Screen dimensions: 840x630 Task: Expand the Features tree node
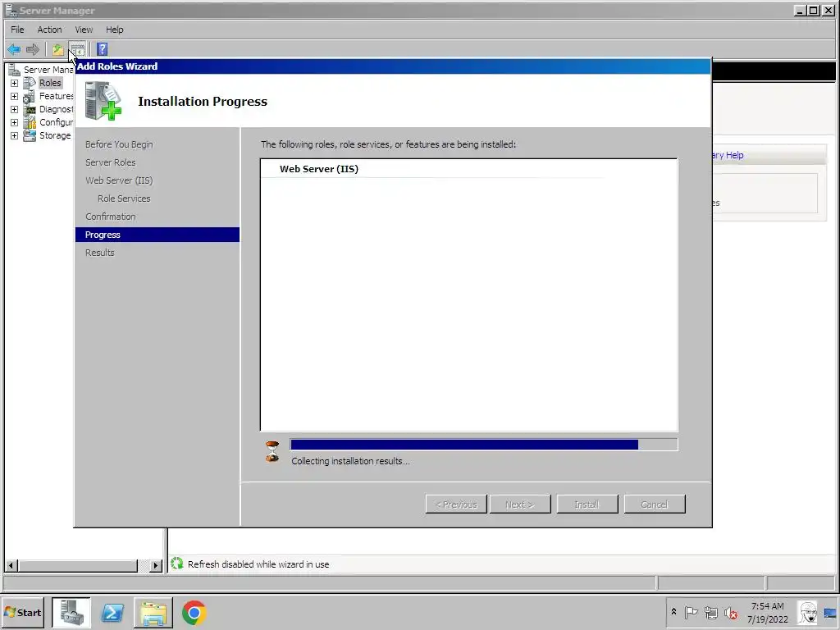(15, 97)
